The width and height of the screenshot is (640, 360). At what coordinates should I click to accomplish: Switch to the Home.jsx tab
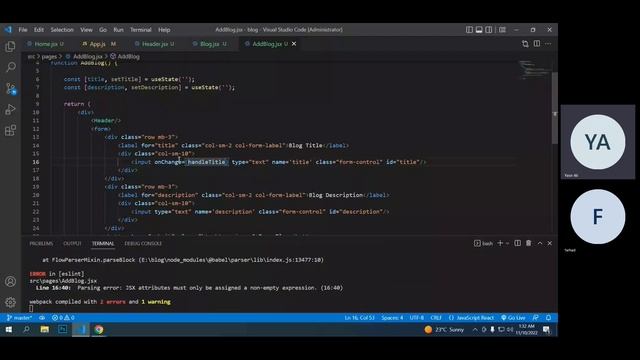46,44
